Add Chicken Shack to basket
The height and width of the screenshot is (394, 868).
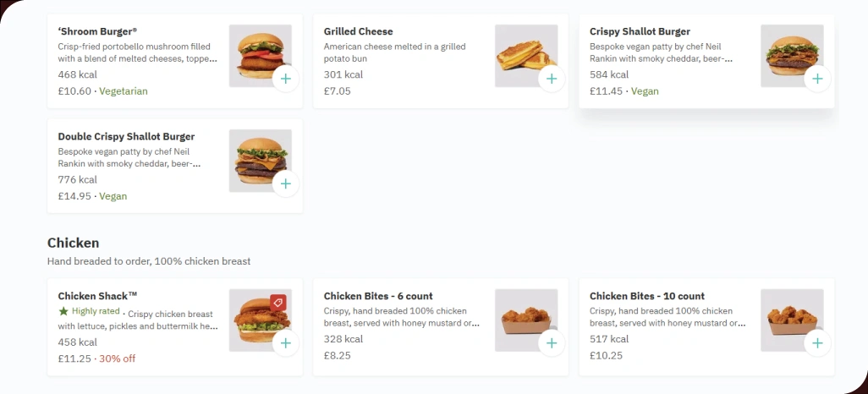pyautogui.click(x=286, y=342)
